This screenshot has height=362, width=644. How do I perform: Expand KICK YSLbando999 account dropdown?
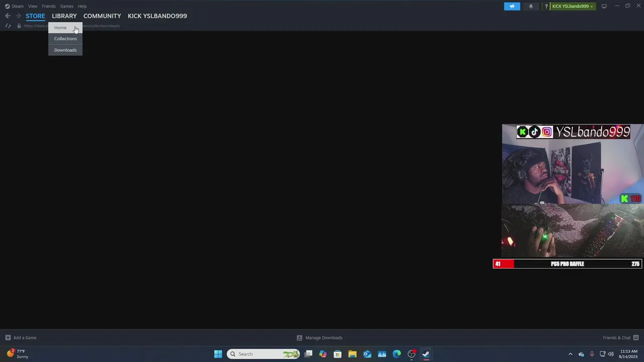click(x=573, y=6)
